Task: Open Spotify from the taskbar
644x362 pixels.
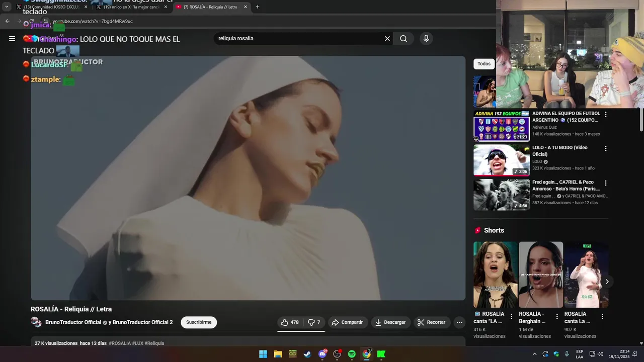Action: click(352, 354)
